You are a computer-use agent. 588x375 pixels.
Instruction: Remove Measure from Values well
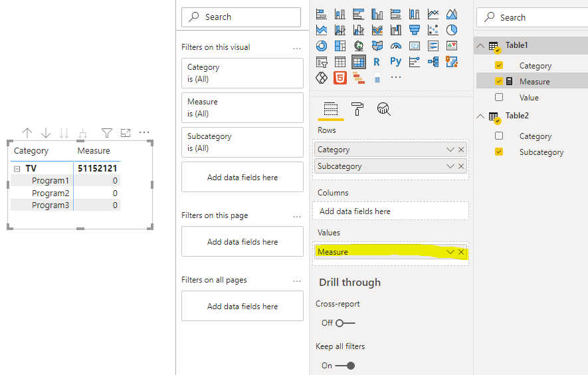tap(461, 252)
